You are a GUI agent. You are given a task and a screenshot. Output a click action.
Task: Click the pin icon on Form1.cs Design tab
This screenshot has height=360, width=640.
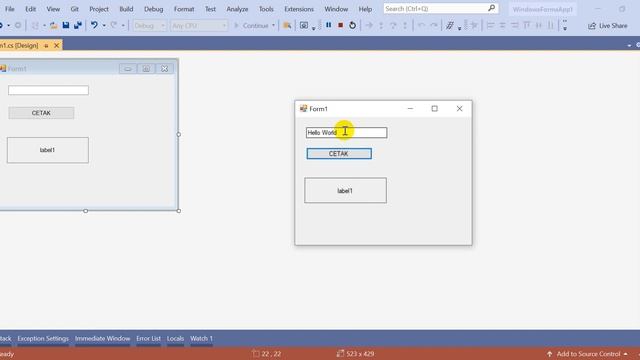[46, 46]
